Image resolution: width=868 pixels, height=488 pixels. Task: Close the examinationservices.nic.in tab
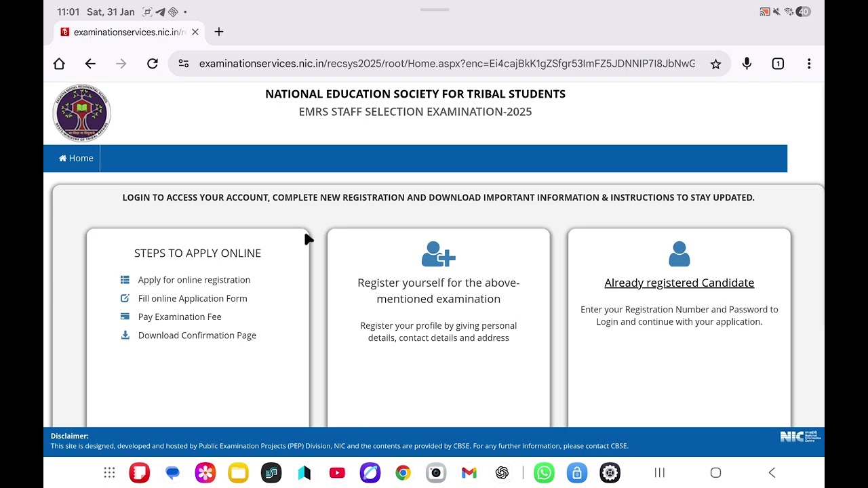click(195, 32)
